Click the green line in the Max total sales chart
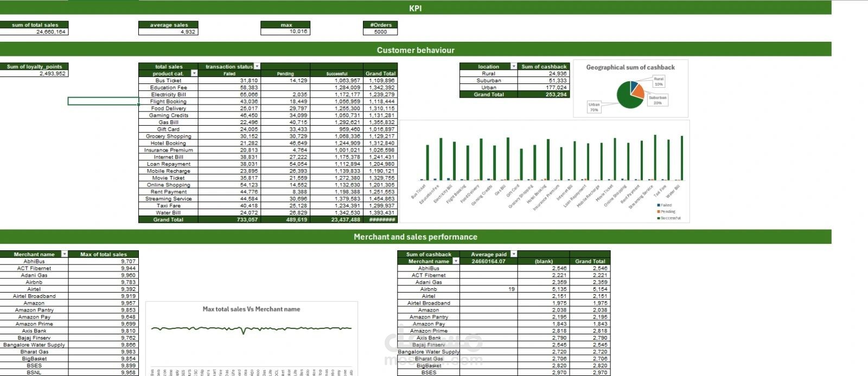Image resolution: width=868 pixels, height=376 pixels. pyautogui.click(x=251, y=328)
